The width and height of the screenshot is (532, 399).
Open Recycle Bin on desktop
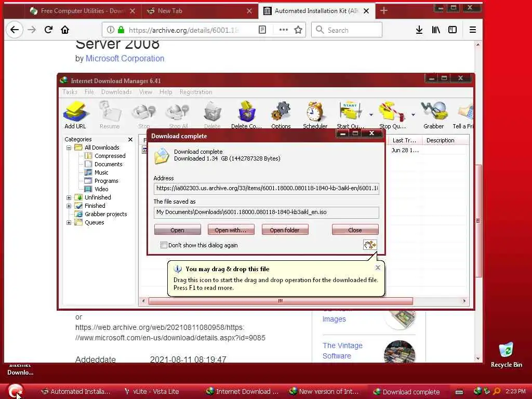click(x=506, y=355)
